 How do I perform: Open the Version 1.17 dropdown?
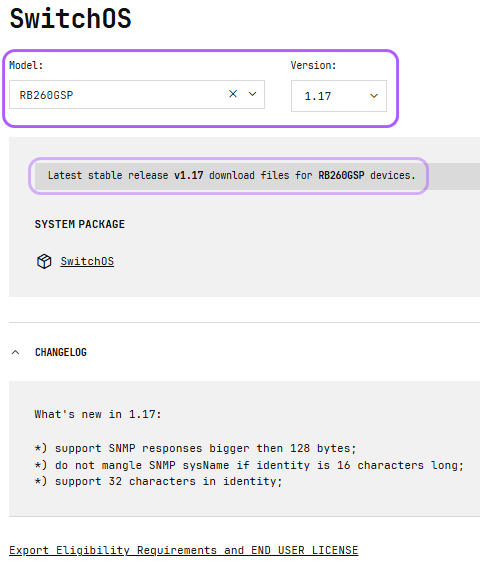[x=339, y=96]
